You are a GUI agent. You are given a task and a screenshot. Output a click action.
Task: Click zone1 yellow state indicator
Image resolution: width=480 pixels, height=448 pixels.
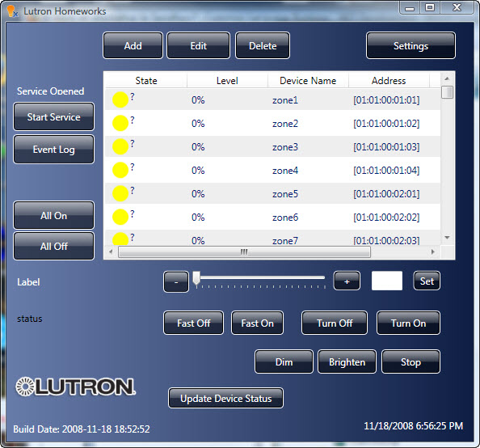[x=120, y=99]
